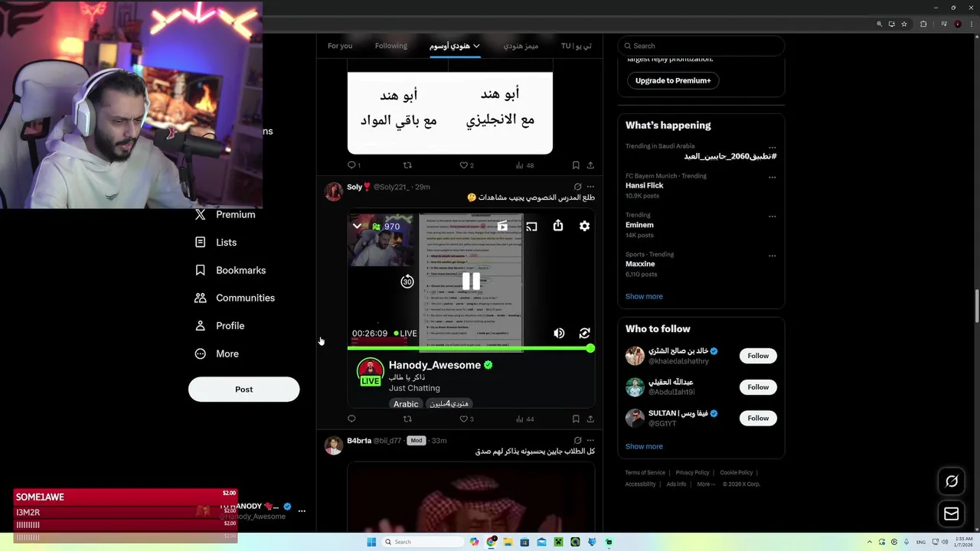
Task: View analytics of Soly's post (44 views)
Action: pyautogui.click(x=525, y=419)
